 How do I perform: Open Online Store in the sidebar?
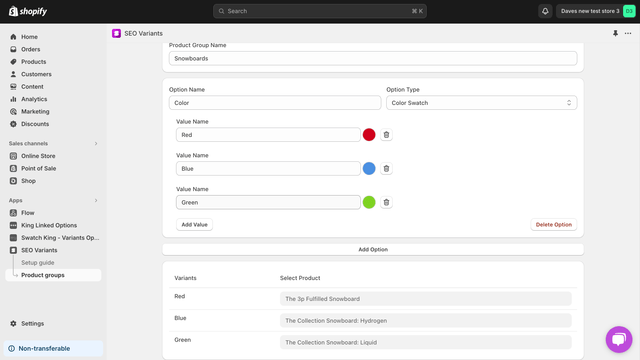coord(38,156)
